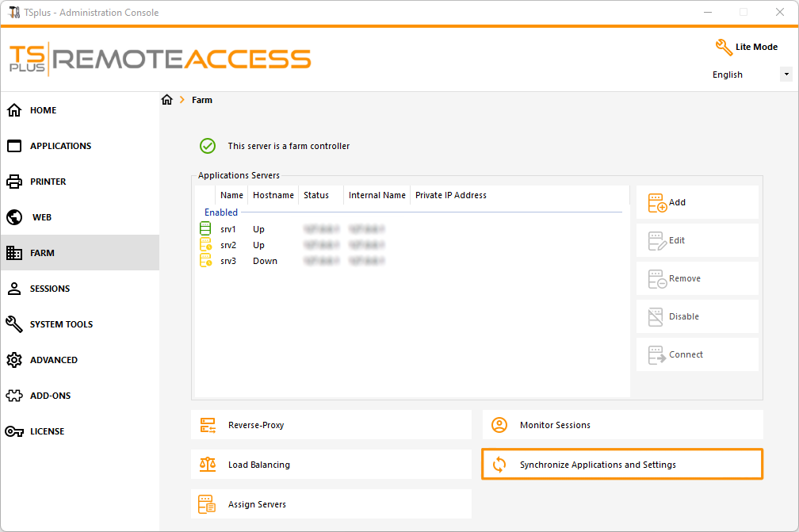Navigate to Sessions in sidebar
Screen dimensions: 799x532
(50, 289)
